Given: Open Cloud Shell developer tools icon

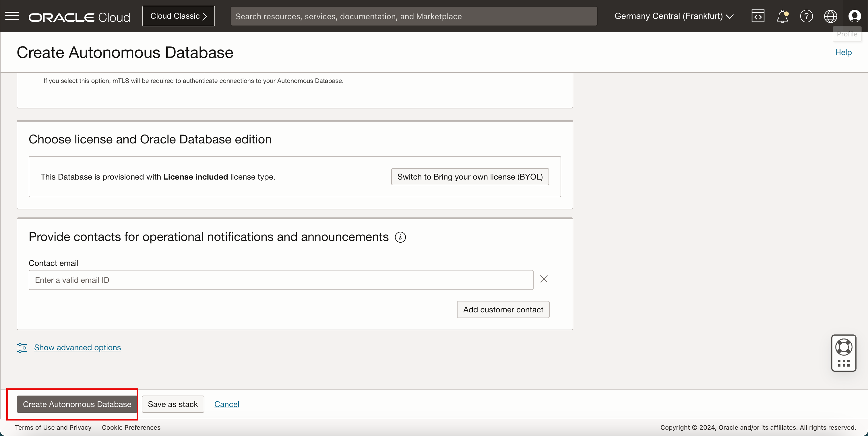Looking at the screenshot, I should [x=757, y=16].
